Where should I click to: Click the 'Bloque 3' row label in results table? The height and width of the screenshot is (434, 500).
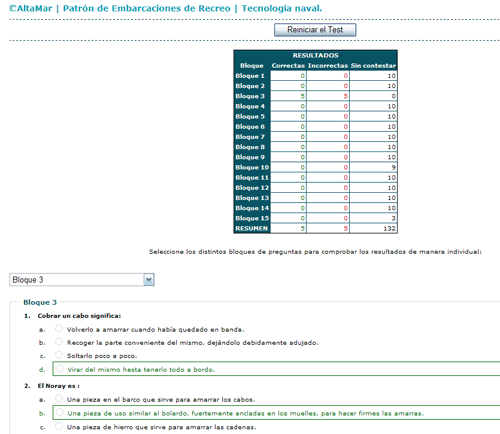click(x=250, y=96)
